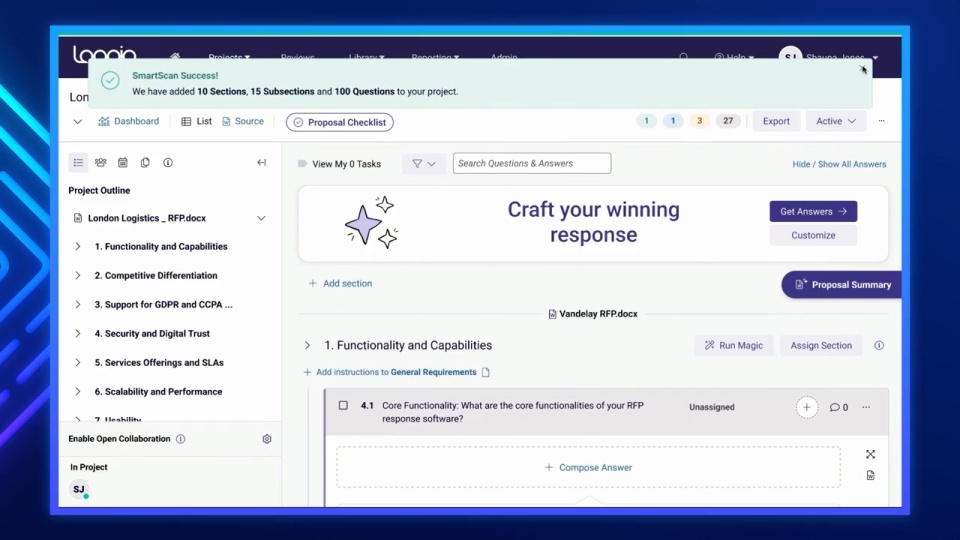Open the Proposal Summary
The height and width of the screenshot is (540, 960).
pyautogui.click(x=842, y=285)
